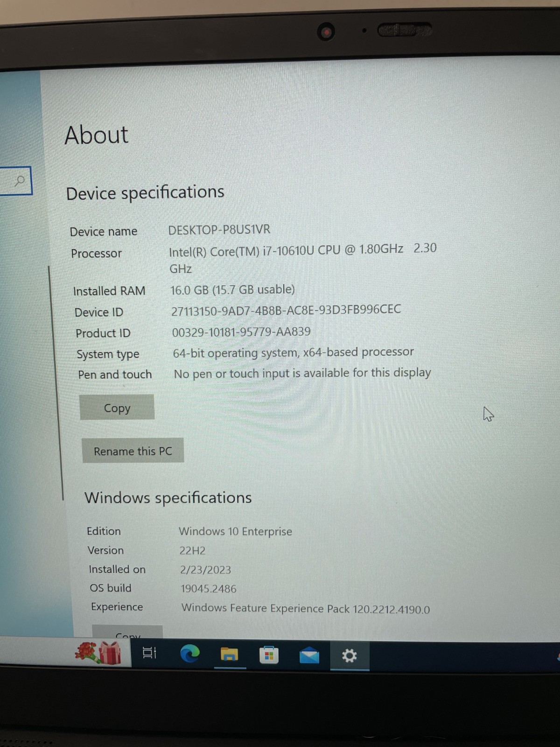
Task: Open Task View on the taskbar
Action: click(x=149, y=652)
